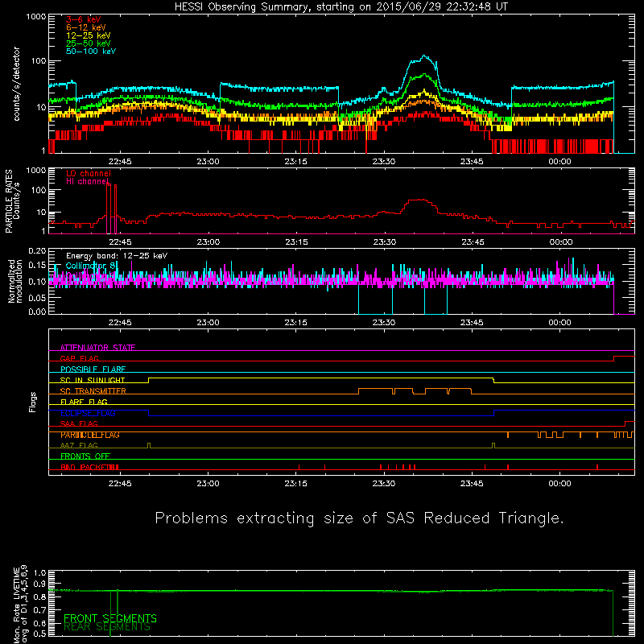This screenshot has height=644, width=644.
Task: Click the BAD PACKET flag label
Action: pyautogui.click(x=90, y=467)
